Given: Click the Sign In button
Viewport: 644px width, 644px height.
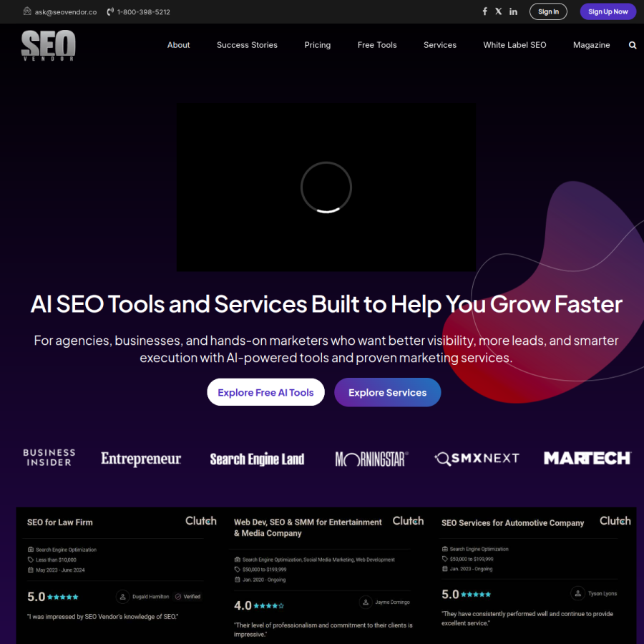Looking at the screenshot, I should click(548, 11).
